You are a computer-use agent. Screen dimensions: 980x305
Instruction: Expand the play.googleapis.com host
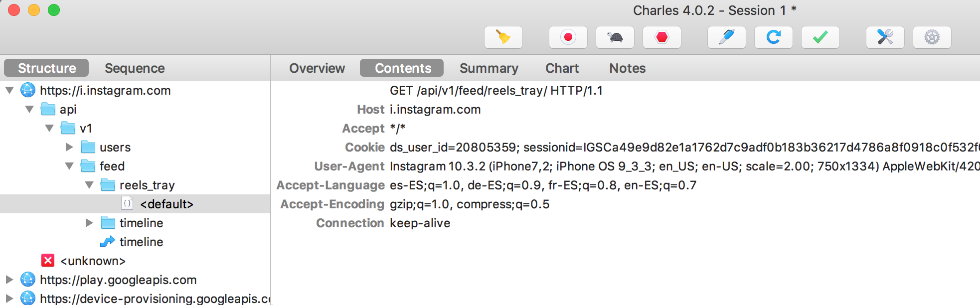pos(9,280)
